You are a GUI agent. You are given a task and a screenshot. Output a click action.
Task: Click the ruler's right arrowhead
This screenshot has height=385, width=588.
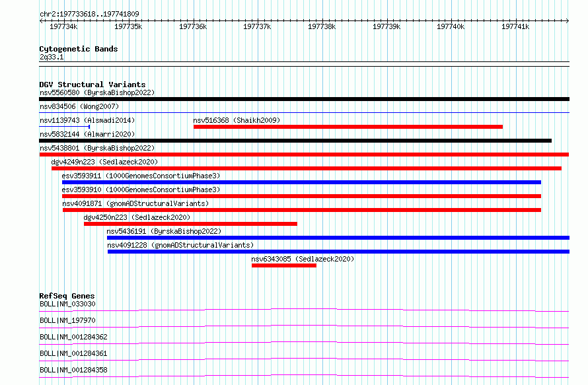pos(568,21)
